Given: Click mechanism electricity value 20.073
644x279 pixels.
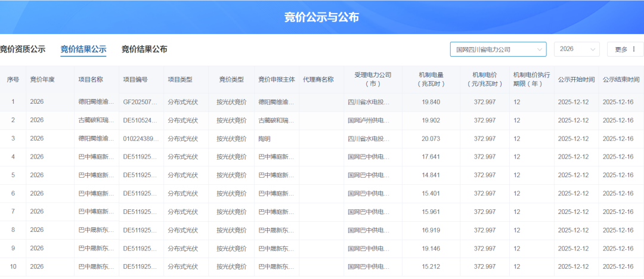Looking at the screenshot, I should [x=431, y=138].
